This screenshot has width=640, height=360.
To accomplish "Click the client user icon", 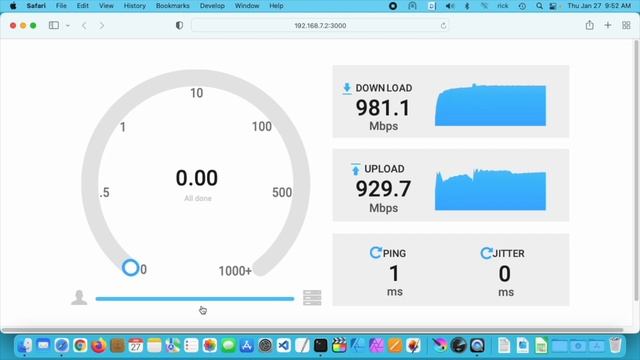I will tap(79, 298).
